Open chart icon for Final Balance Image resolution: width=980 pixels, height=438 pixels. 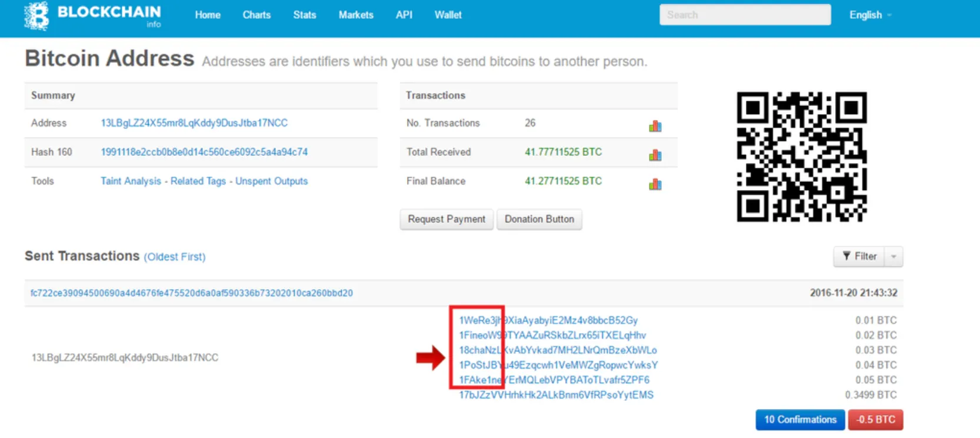[x=655, y=184]
